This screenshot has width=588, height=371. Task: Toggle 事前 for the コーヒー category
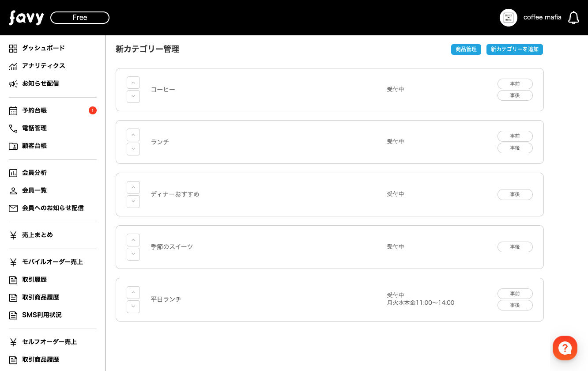coord(515,84)
